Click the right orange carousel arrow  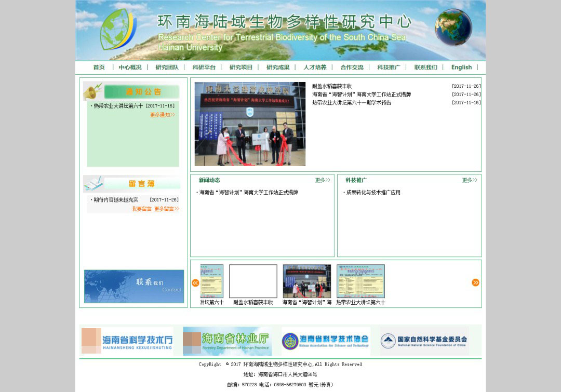point(475,282)
